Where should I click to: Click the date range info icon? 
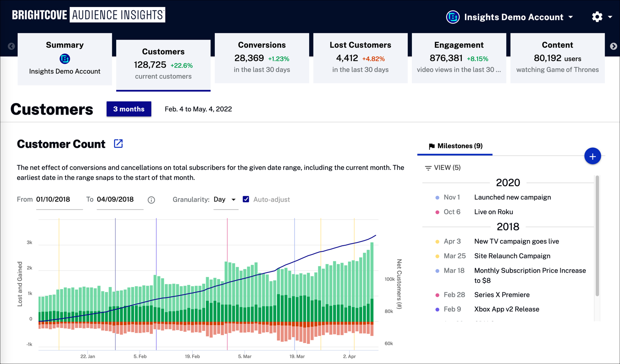(151, 200)
